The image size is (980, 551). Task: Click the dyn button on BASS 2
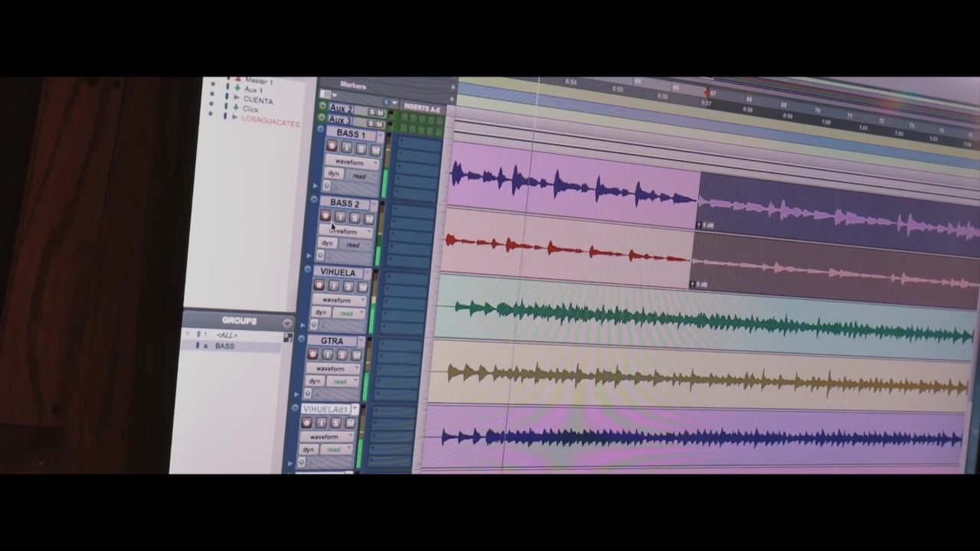[x=328, y=243]
